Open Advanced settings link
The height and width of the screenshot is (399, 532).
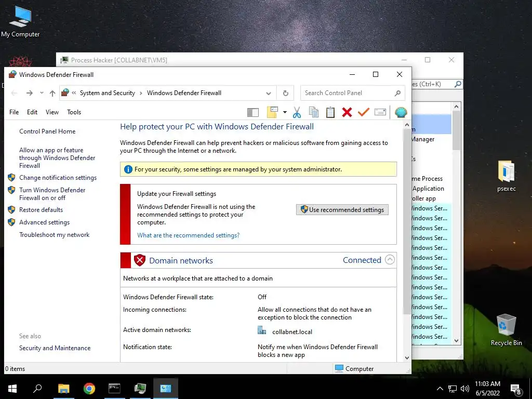coord(44,222)
